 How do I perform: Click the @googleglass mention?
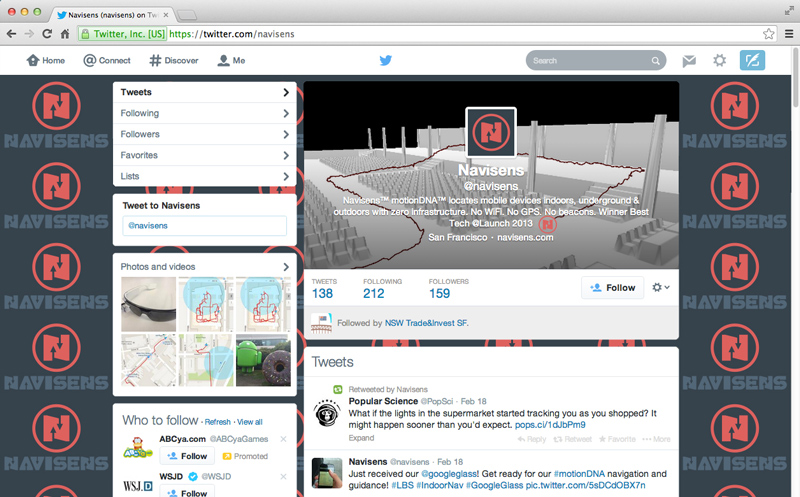point(449,474)
